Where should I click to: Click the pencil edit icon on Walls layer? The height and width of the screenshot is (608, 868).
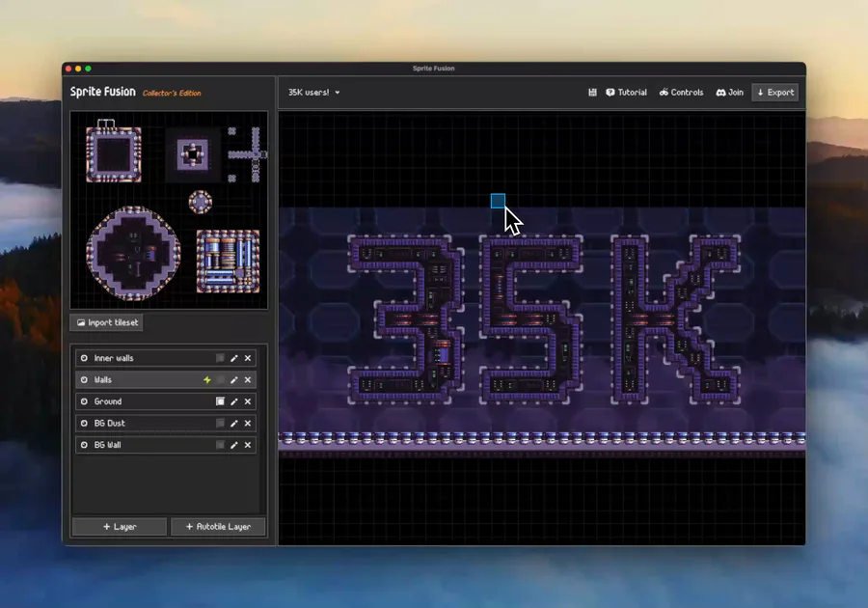click(x=234, y=380)
